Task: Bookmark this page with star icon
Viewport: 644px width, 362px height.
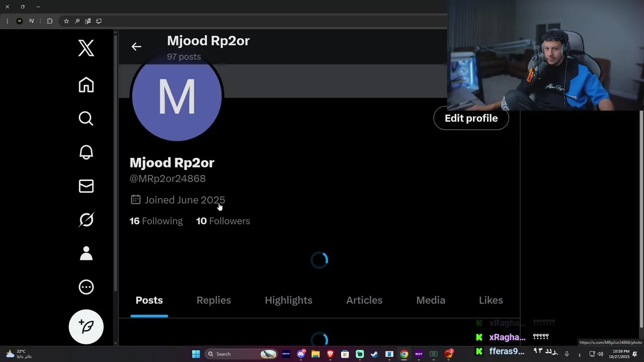Action: coord(66,21)
